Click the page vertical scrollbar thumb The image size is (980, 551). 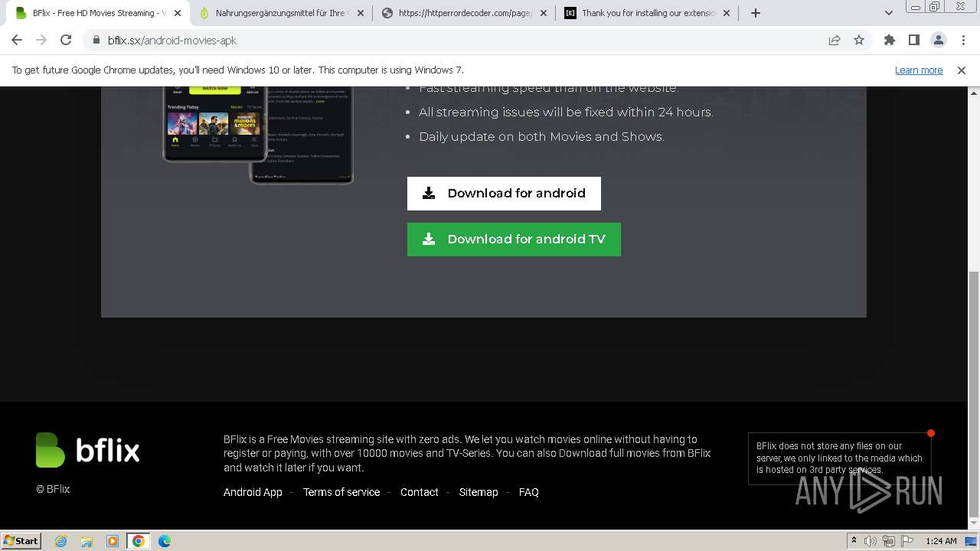point(974,394)
